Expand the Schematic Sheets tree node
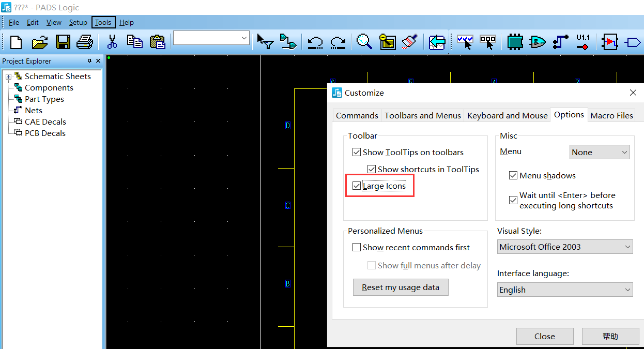The image size is (644, 349). coord(9,77)
